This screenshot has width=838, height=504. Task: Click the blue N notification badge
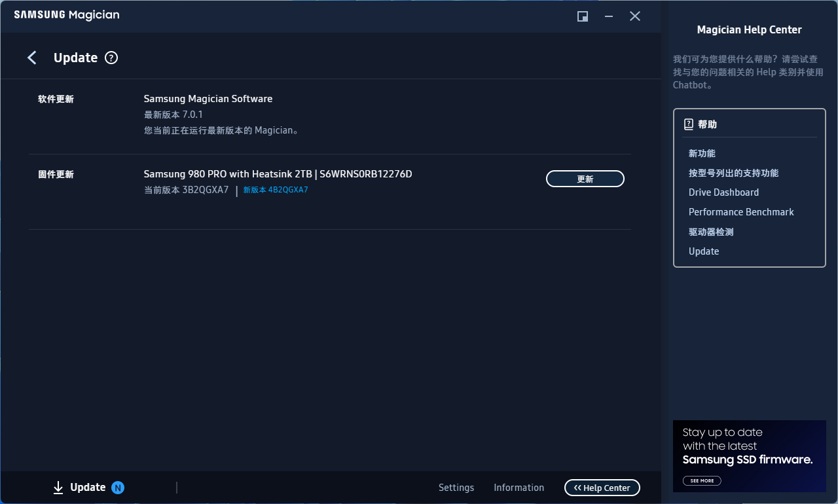point(118,488)
